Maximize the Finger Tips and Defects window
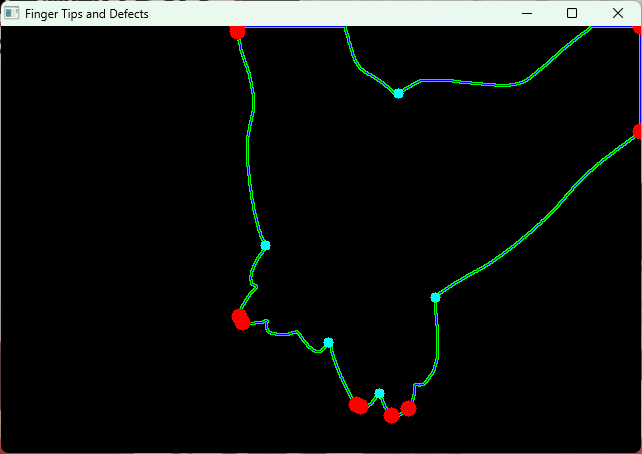Image resolution: width=642 pixels, height=454 pixels. pyautogui.click(x=572, y=14)
